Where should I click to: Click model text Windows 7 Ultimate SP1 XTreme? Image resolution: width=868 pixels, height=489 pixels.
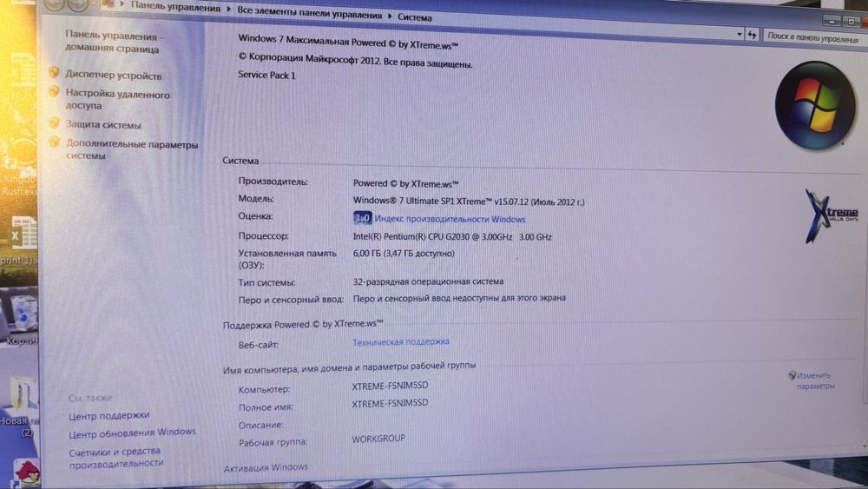pyautogui.click(x=469, y=202)
